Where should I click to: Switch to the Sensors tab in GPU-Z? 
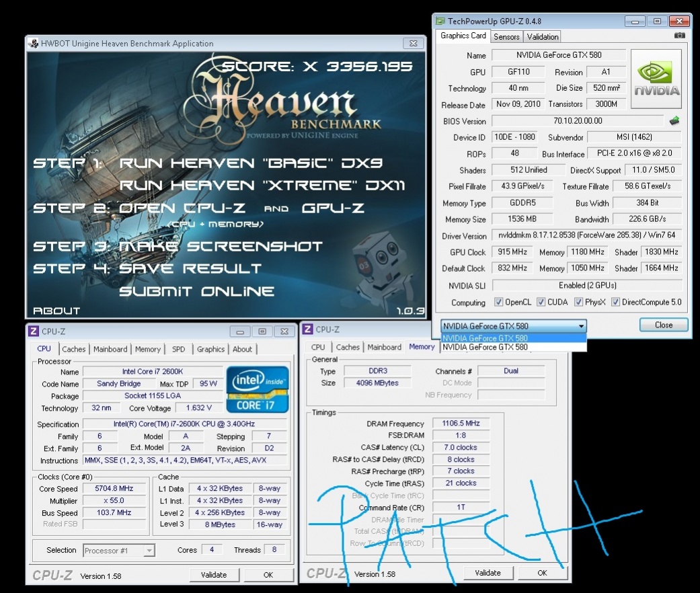click(506, 37)
